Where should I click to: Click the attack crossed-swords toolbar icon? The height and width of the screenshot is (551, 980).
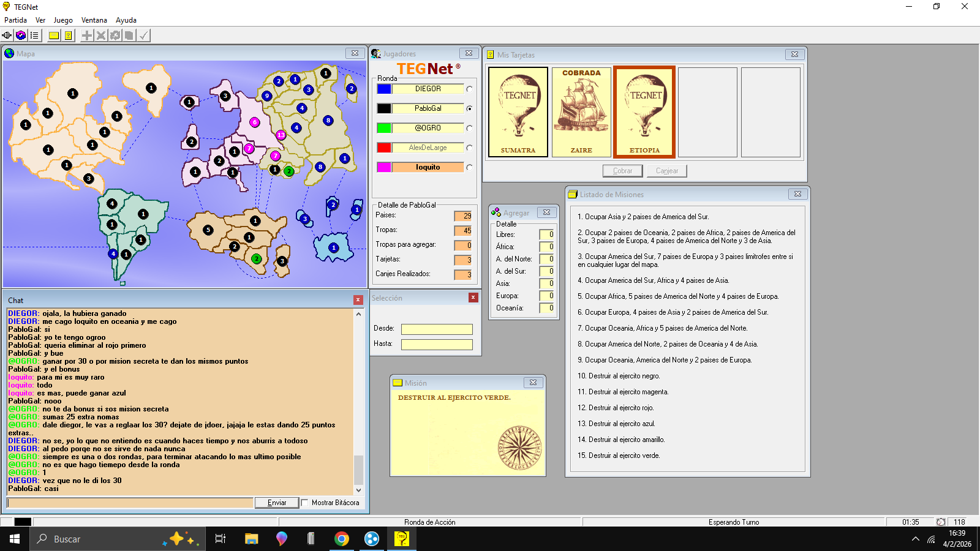[101, 36]
